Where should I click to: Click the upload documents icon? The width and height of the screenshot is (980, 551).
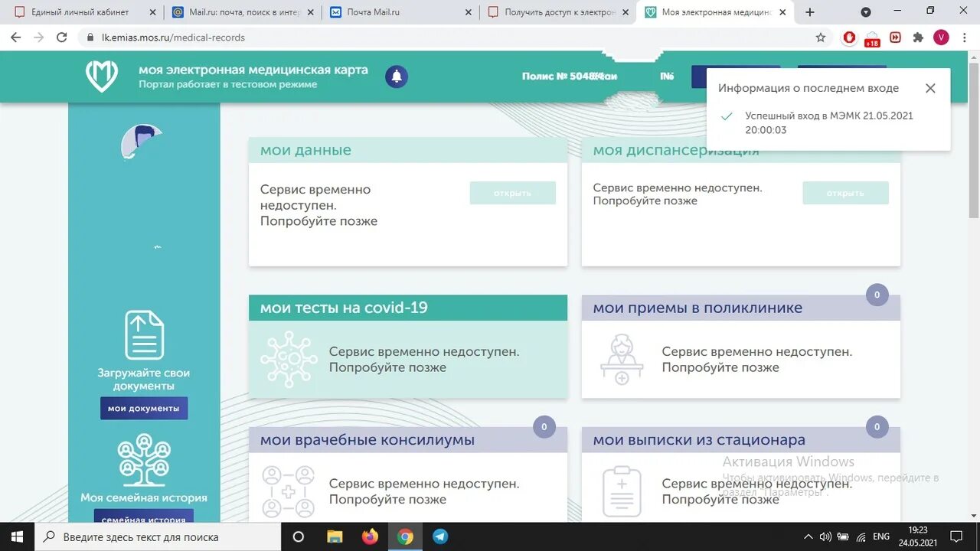point(144,334)
